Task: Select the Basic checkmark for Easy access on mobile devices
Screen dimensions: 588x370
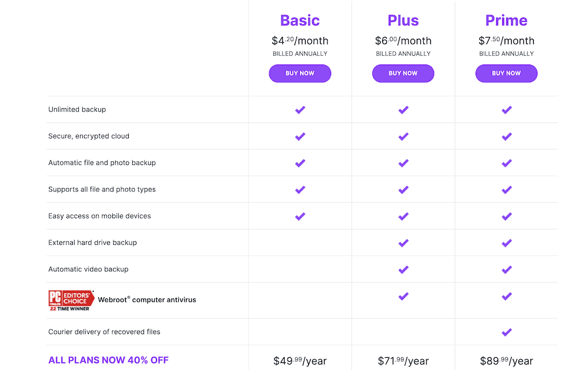Action: (300, 216)
